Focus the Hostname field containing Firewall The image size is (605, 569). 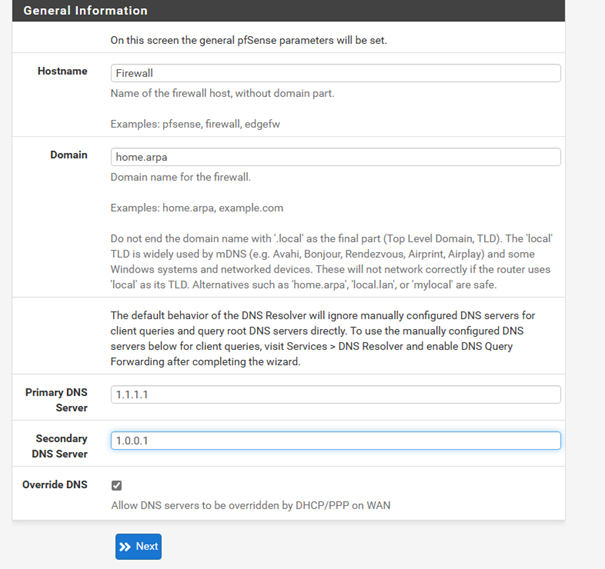335,73
